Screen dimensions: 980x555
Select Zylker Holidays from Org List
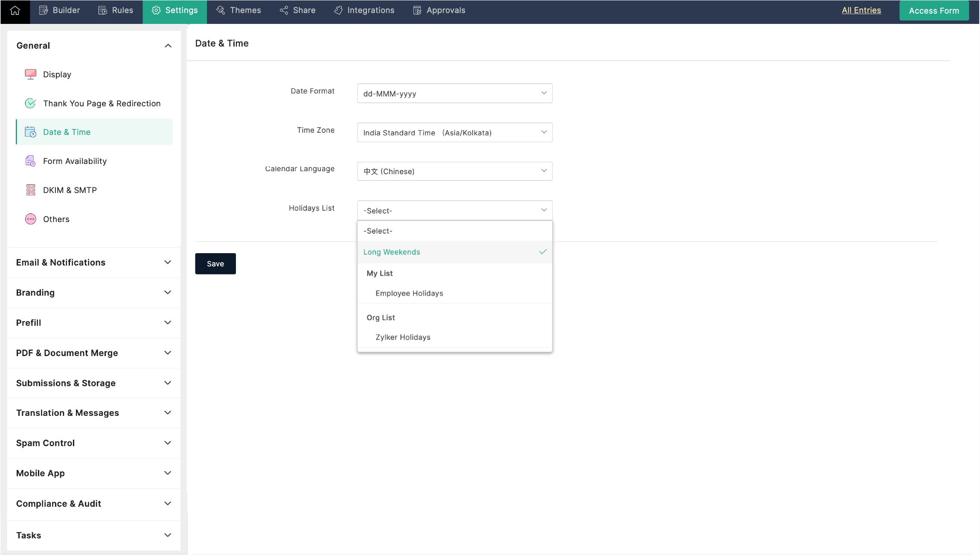click(x=403, y=337)
